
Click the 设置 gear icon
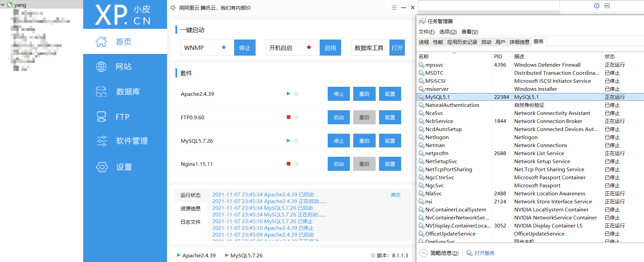point(102,167)
